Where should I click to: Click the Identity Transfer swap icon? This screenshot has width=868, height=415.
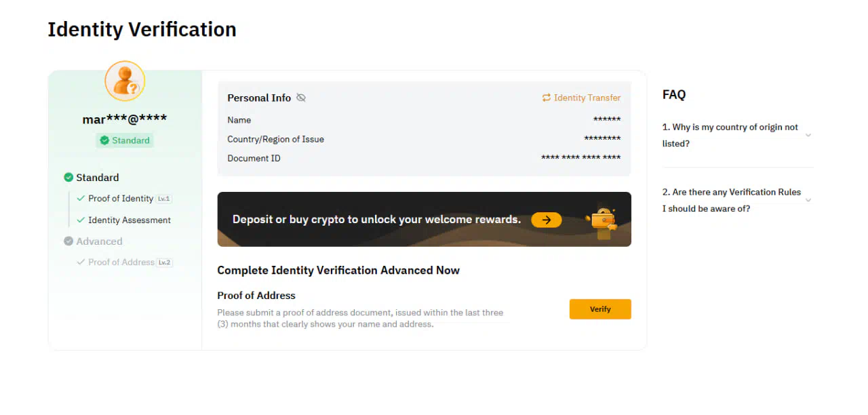pos(546,98)
